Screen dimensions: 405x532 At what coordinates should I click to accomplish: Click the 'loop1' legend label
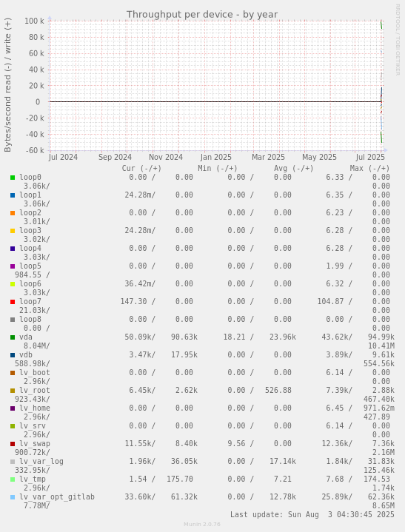pos(30,195)
